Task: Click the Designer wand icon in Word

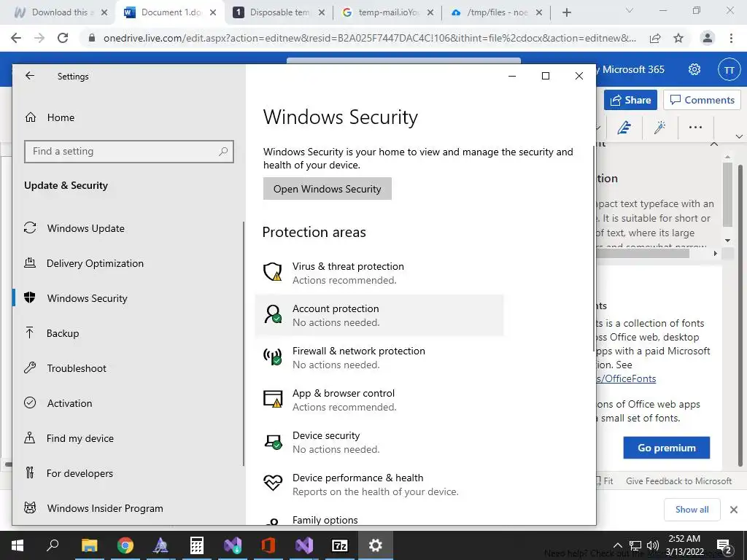Action: pyautogui.click(x=659, y=127)
